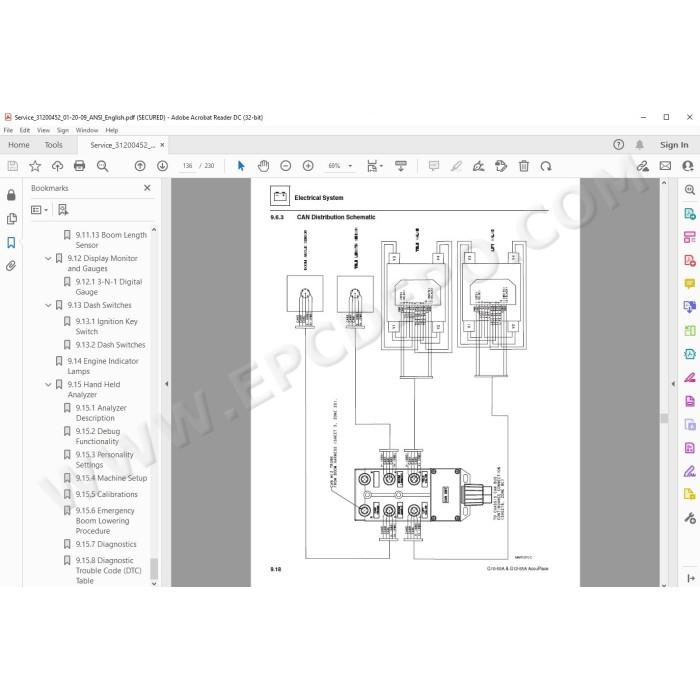Open bookmark 9.14 Engine Indicator Lamps
The height and width of the screenshot is (700, 700).
103,366
